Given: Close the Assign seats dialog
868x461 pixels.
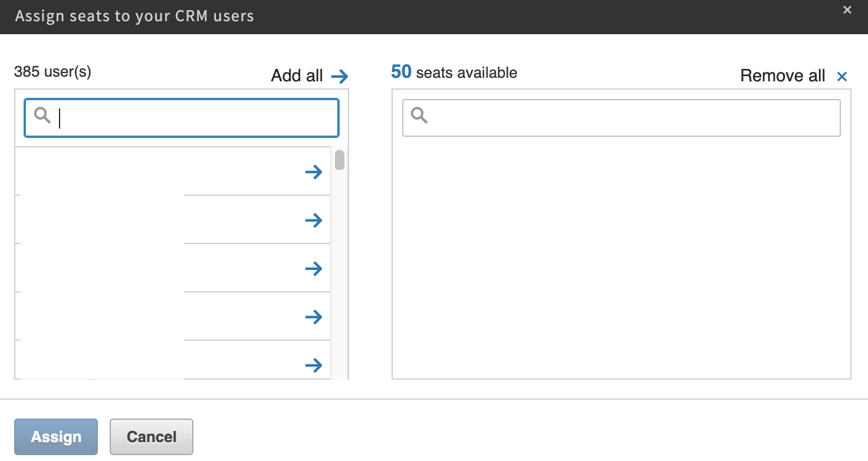Looking at the screenshot, I should tap(847, 10).
